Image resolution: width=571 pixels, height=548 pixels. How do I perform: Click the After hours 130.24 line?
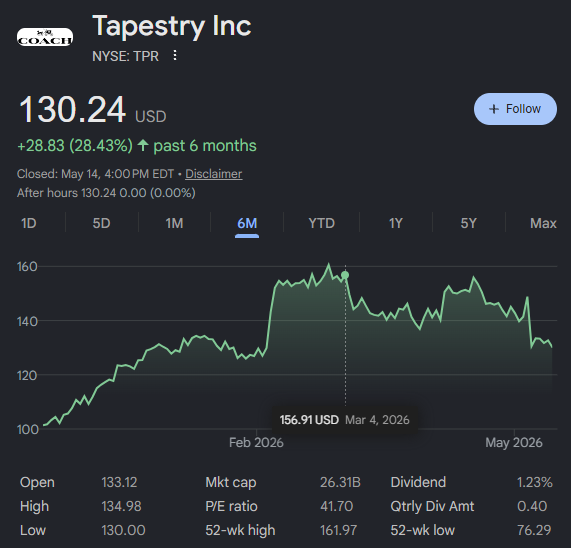point(106,193)
